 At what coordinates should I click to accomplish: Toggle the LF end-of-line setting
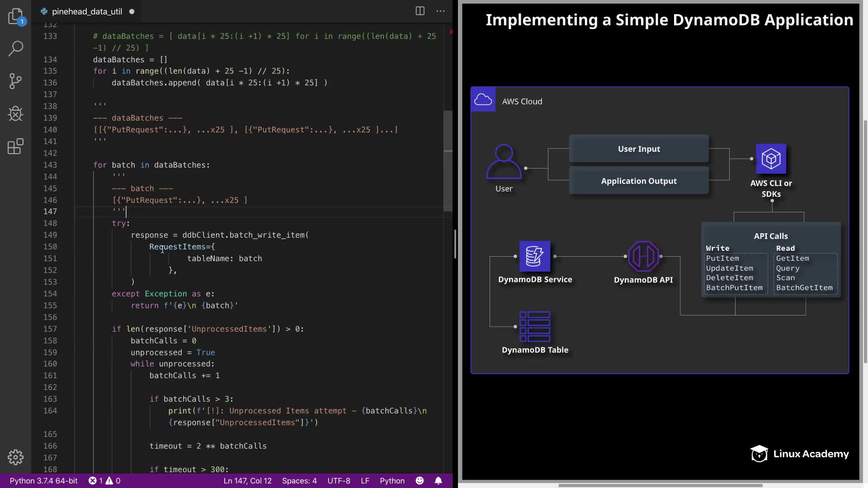click(365, 481)
